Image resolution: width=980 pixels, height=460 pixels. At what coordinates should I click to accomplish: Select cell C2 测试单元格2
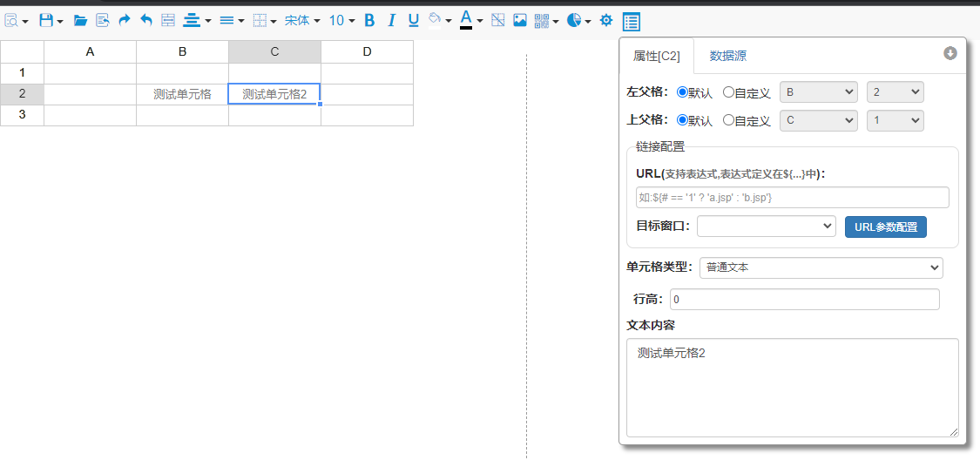tap(274, 94)
